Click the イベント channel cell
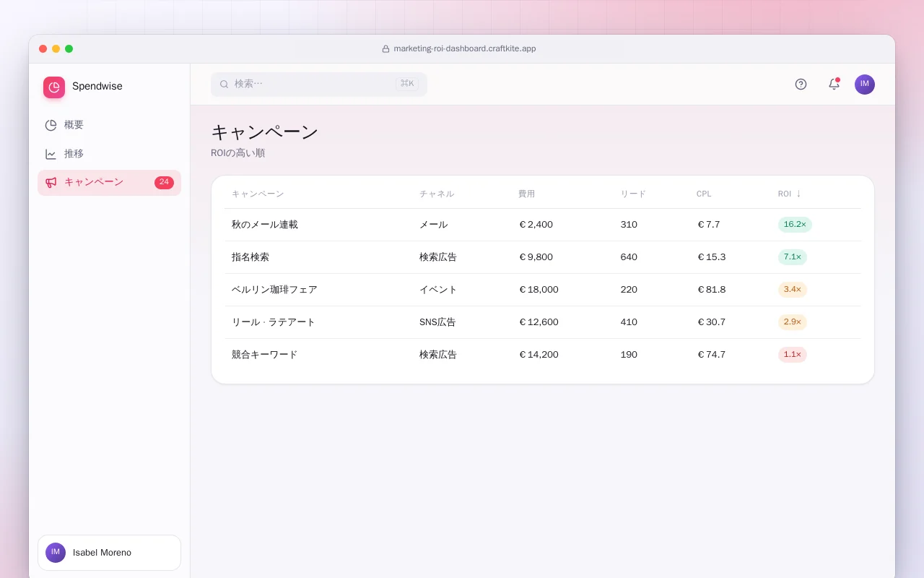The image size is (924, 578). pyautogui.click(x=438, y=290)
